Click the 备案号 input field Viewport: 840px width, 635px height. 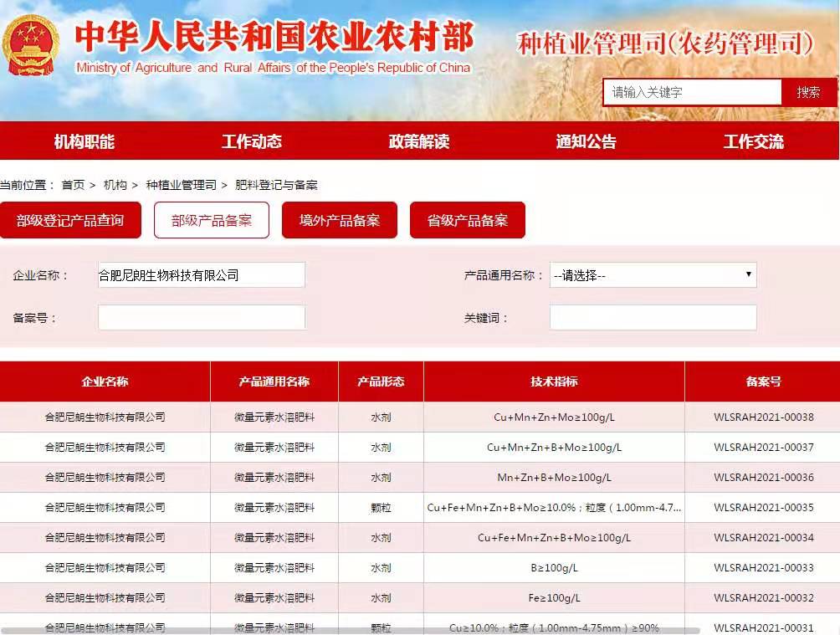[x=201, y=317]
